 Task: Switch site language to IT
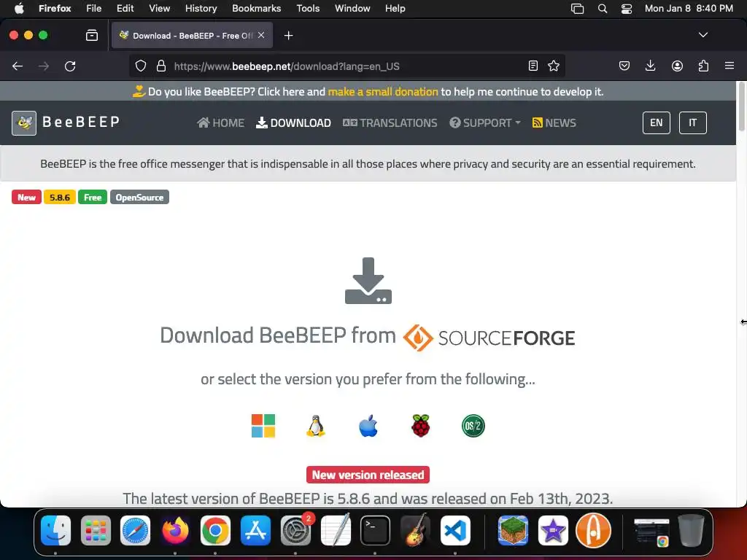(692, 122)
